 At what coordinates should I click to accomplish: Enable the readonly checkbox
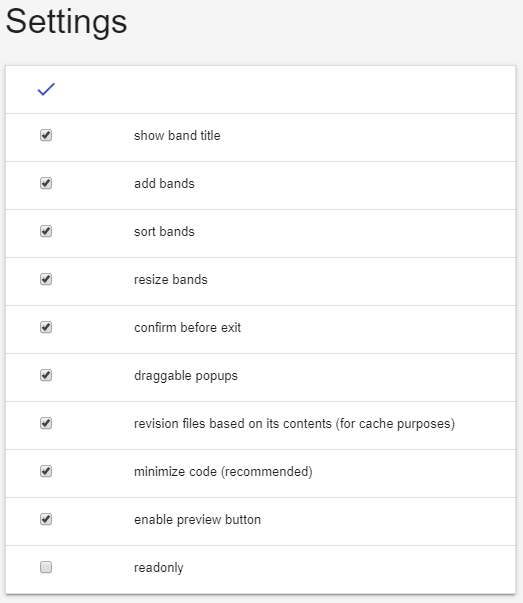tap(46, 567)
